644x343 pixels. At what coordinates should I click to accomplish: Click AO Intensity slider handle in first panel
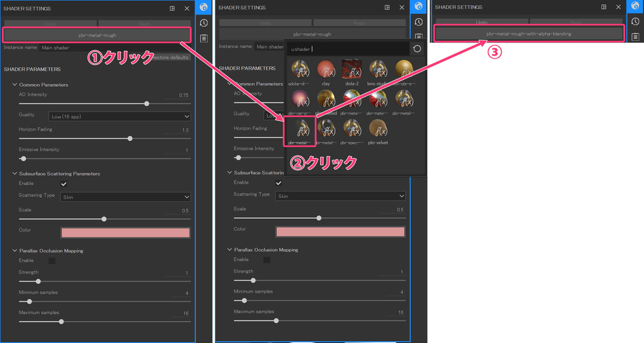tap(147, 104)
